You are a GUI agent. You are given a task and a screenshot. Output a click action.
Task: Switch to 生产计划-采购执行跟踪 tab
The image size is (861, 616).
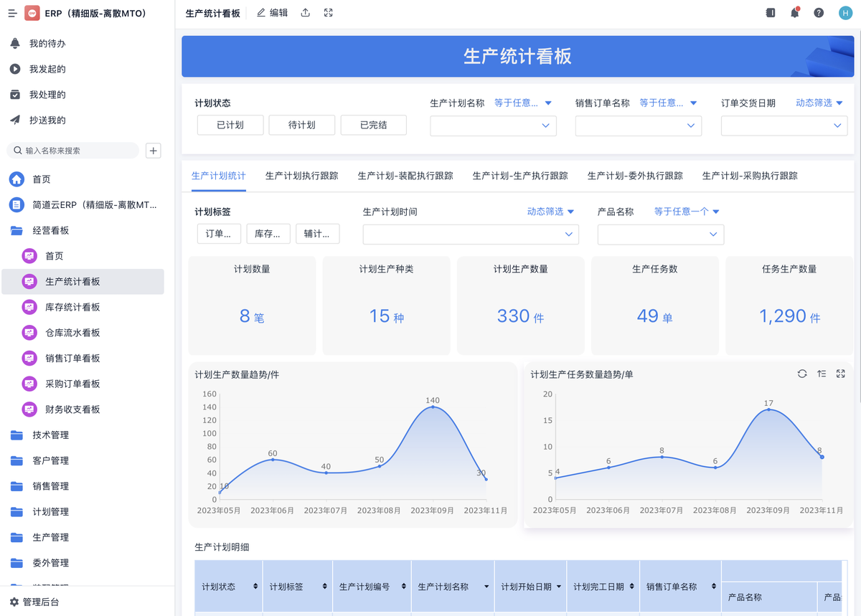tap(750, 176)
